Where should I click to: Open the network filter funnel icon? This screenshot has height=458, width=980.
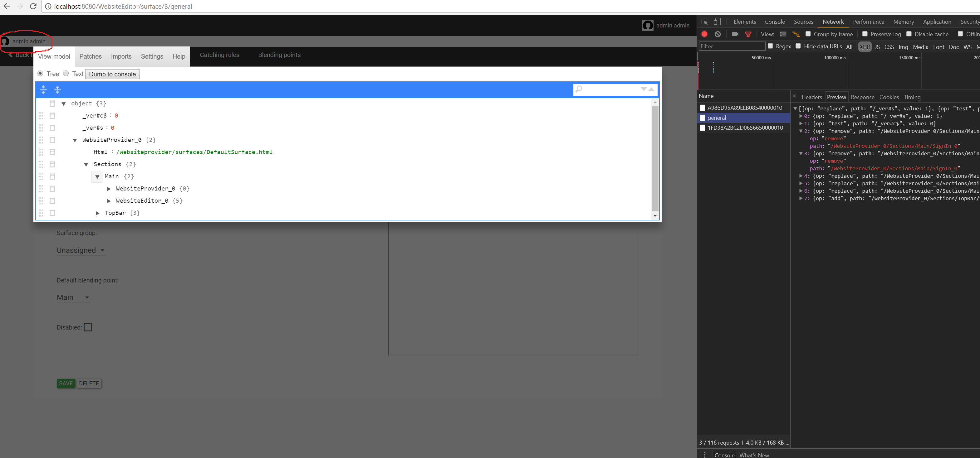(x=749, y=34)
